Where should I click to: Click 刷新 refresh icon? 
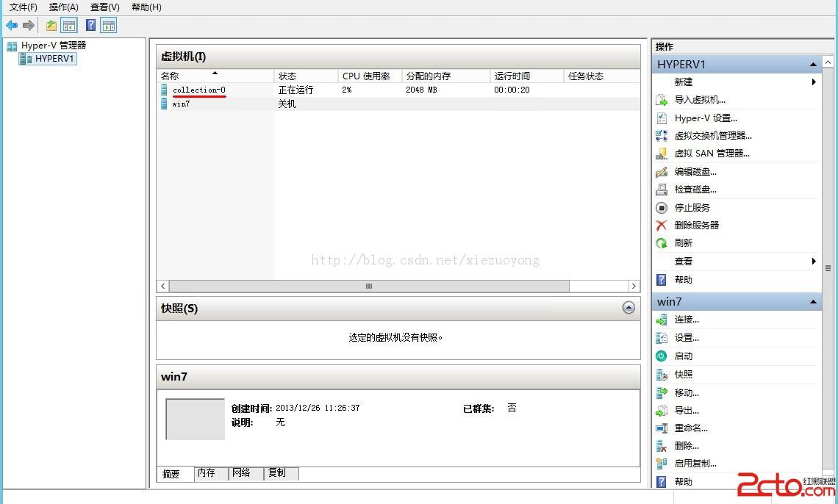(662, 243)
